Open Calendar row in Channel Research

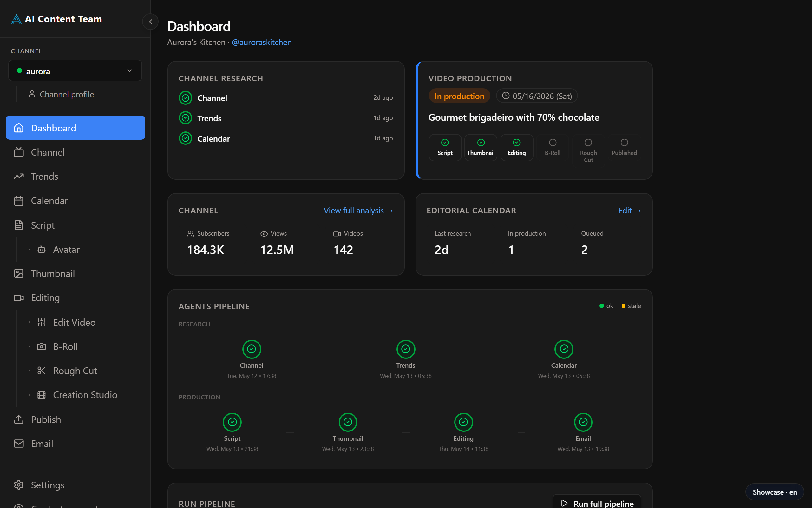(286, 138)
